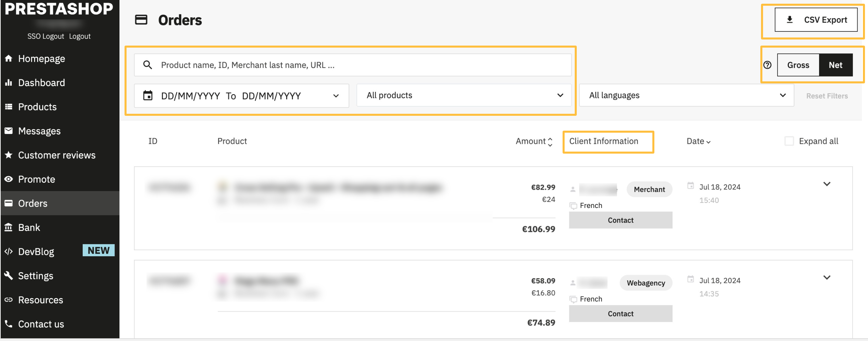The image size is (868, 341).
Task: Click the Orders card icon in sidebar
Action: coord(8,203)
